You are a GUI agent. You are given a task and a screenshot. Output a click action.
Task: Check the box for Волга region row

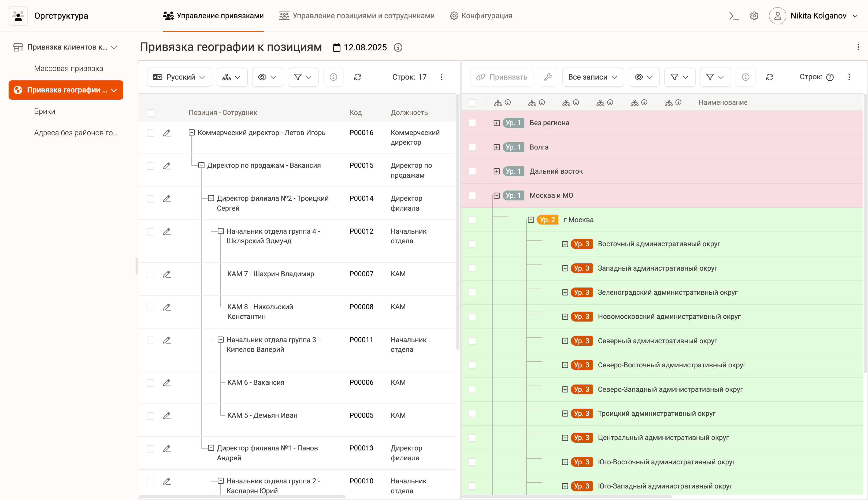(472, 147)
